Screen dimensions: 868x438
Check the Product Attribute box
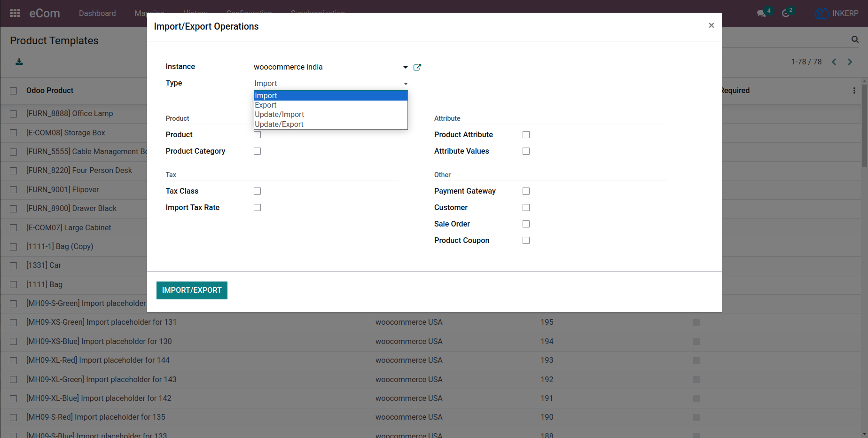[x=526, y=134]
